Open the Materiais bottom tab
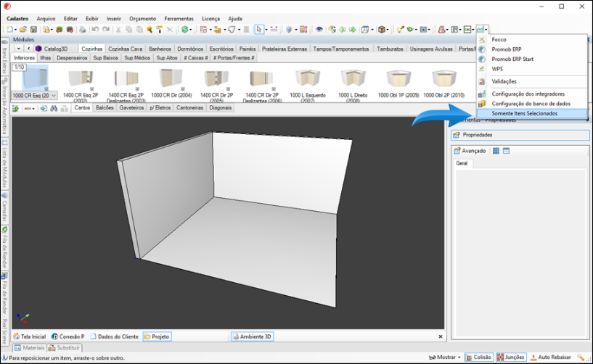 pyautogui.click(x=29, y=348)
